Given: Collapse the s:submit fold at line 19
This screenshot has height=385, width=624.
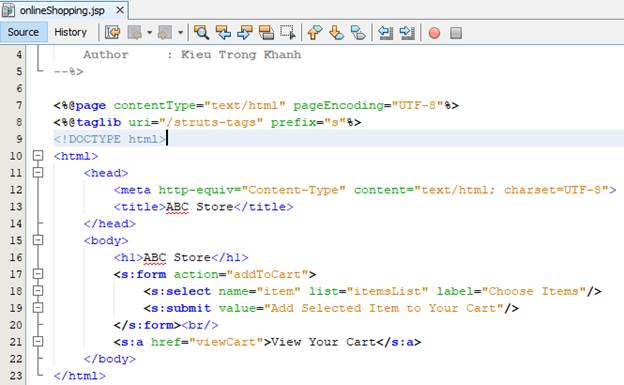Looking at the screenshot, I should pyautogui.click(x=38, y=308).
